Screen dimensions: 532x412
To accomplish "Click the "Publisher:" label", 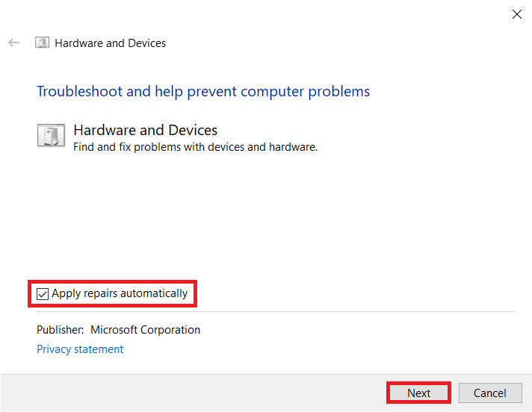I will (60, 330).
